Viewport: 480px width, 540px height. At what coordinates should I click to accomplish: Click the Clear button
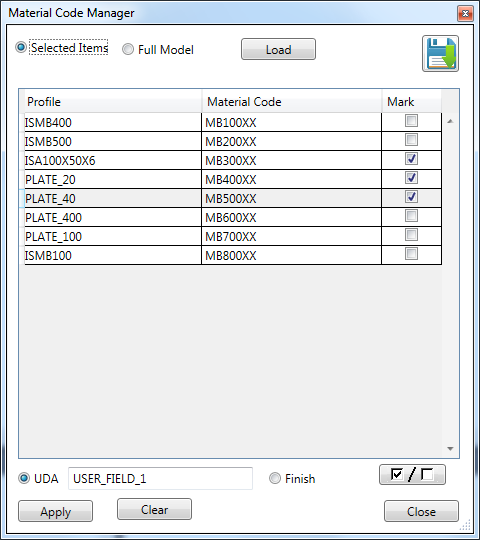click(154, 509)
